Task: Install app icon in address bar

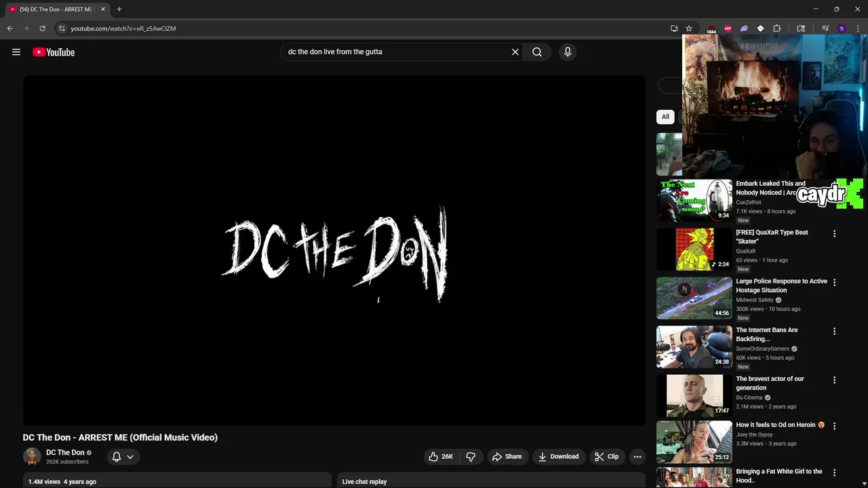Action: pyautogui.click(x=674, y=28)
